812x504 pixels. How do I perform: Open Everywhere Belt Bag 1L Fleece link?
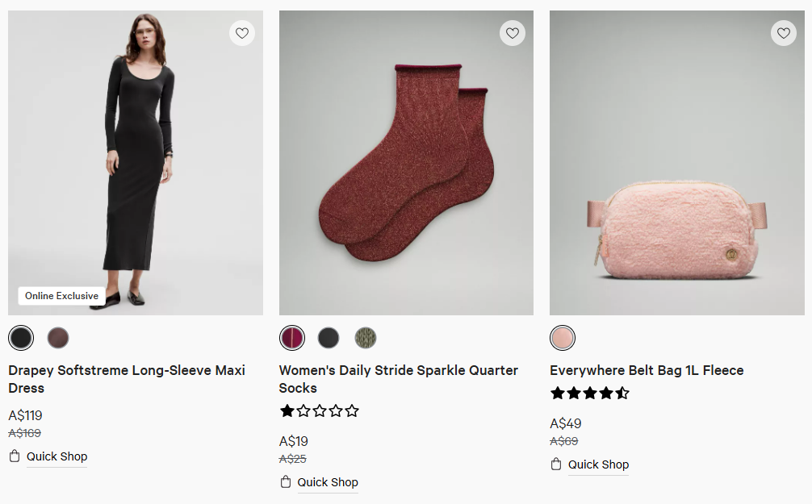pos(647,370)
